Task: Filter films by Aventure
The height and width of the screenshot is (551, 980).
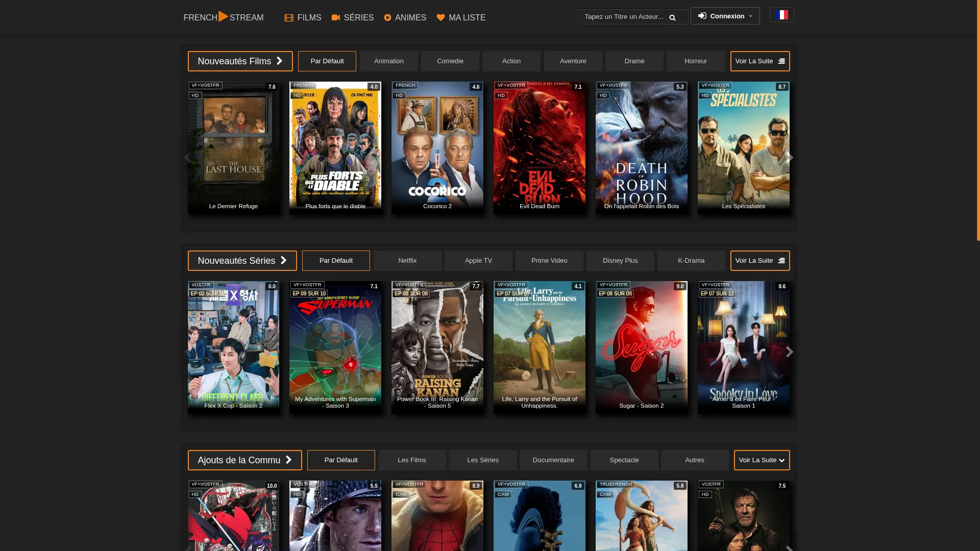Action: click(573, 61)
